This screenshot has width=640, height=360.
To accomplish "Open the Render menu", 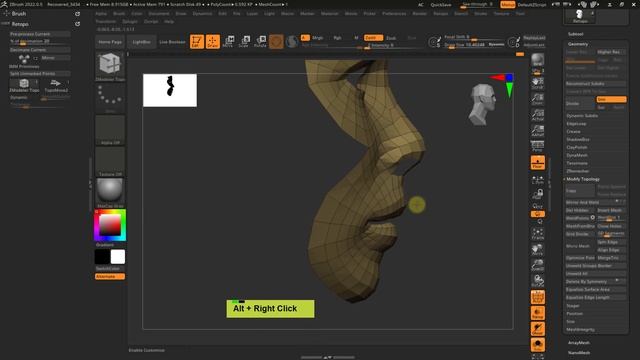I will pyautogui.click(x=419, y=13).
